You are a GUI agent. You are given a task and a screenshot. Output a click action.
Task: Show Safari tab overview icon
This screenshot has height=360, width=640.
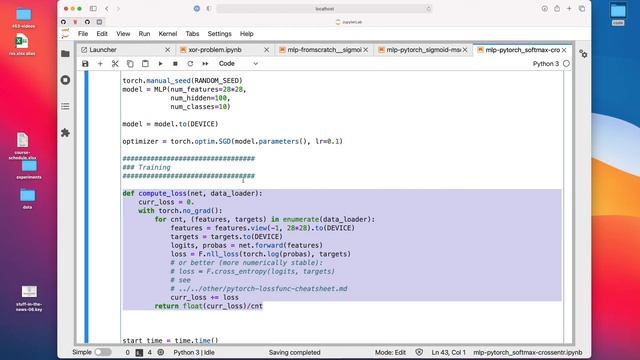pos(582,9)
